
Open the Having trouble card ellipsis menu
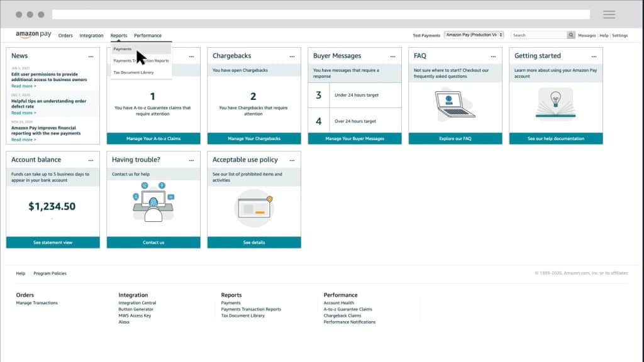191,160
